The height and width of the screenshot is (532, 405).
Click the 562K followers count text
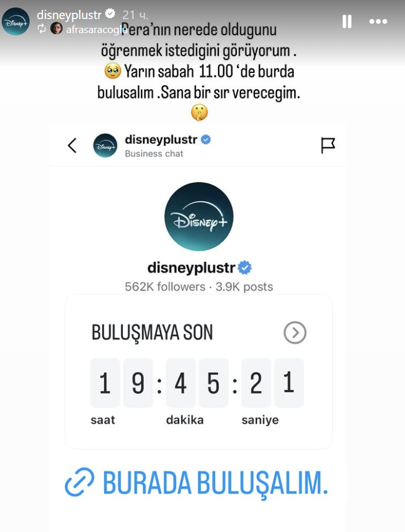coord(165,287)
